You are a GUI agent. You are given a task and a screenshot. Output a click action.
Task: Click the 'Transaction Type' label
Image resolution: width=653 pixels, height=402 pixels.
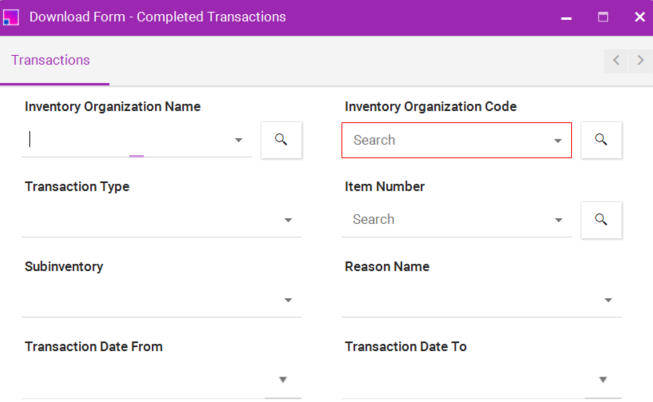77,187
